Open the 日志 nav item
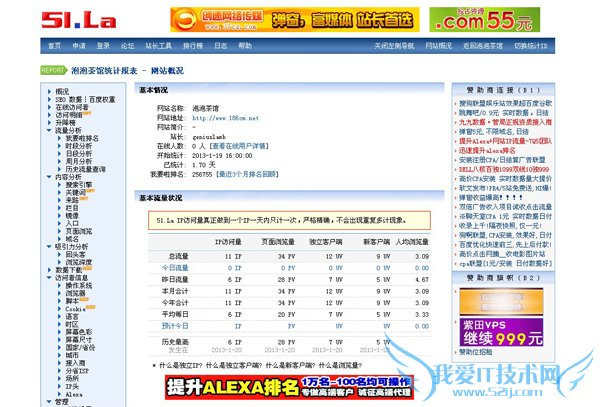 tap(220, 46)
